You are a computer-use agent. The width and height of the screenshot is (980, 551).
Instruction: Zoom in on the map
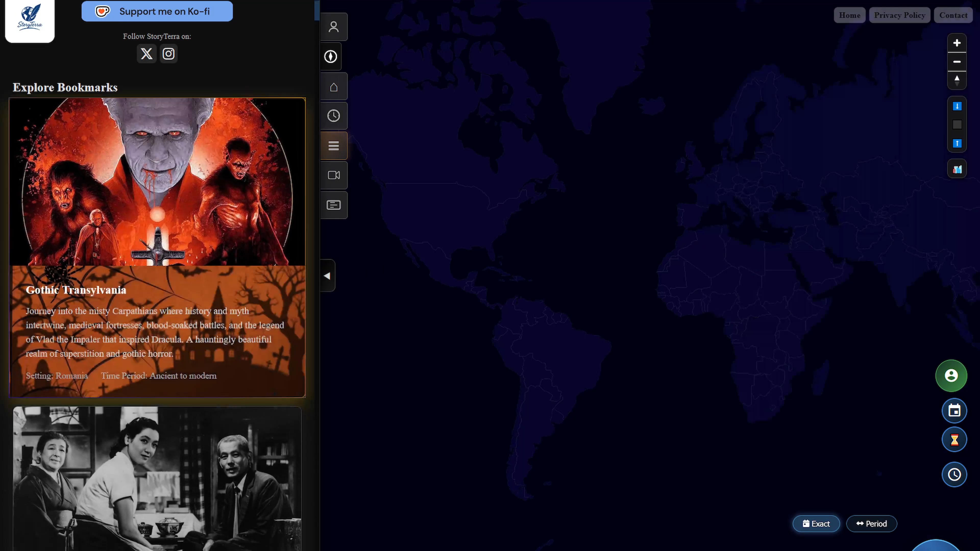pyautogui.click(x=957, y=43)
